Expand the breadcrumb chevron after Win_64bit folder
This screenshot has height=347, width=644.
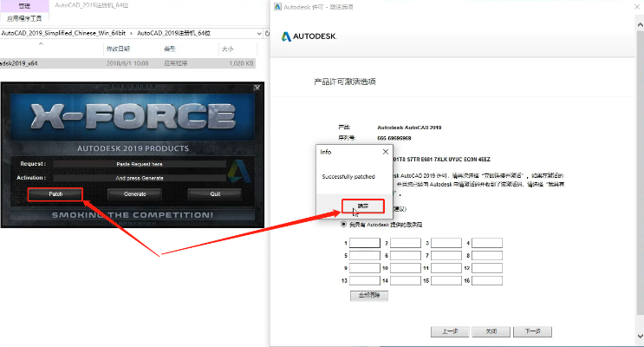pos(131,33)
